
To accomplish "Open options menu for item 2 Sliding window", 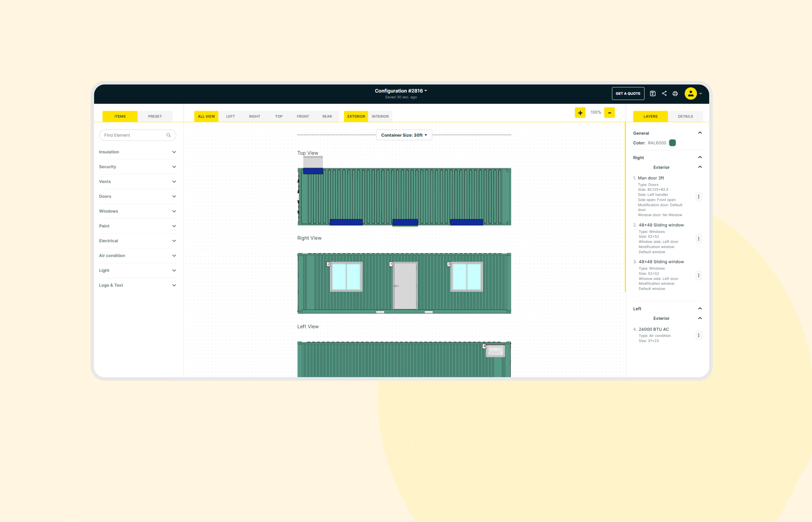I will pos(698,239).
